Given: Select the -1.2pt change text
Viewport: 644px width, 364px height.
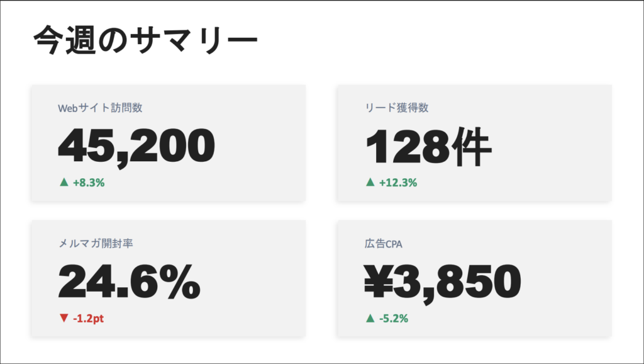Looking at the screenshot, I should point(88,318).
